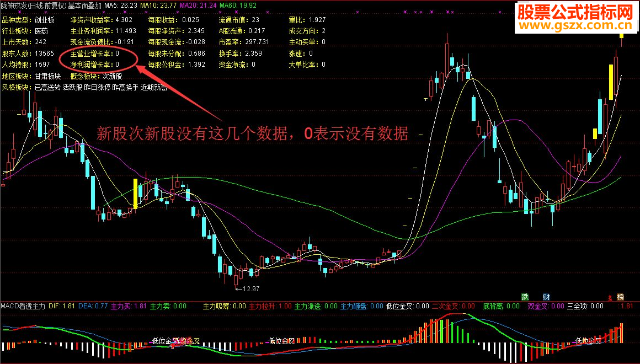Click the 三全项: 0.00 readout
640x364 pixels.
(585, 306)
